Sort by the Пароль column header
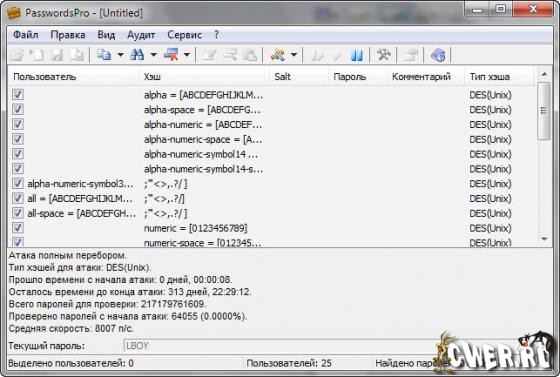 (x=358, y=76)
